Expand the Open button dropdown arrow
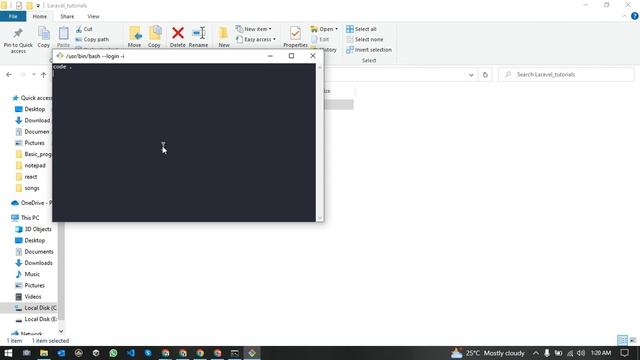The image size is (640, 360). click(336, 29)
